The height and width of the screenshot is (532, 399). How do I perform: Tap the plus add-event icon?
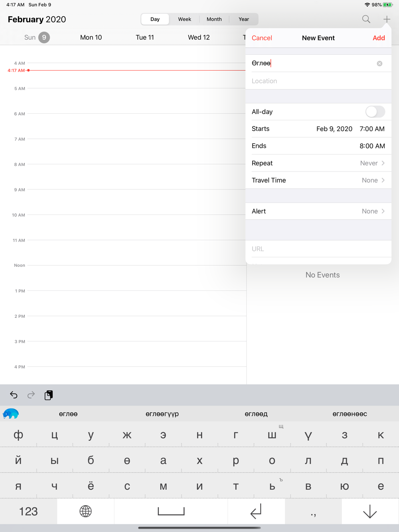coord(387,19)
